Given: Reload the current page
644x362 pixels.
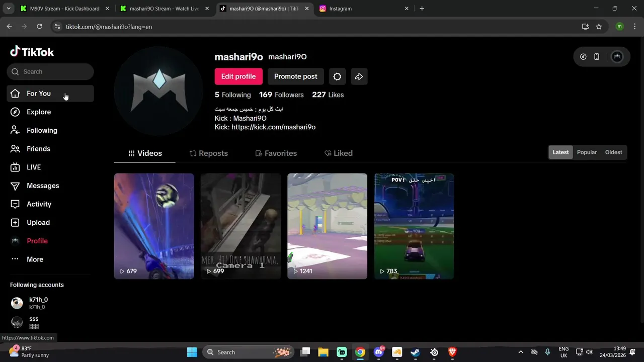Looking at the screenshot, I should click(39, 27).
